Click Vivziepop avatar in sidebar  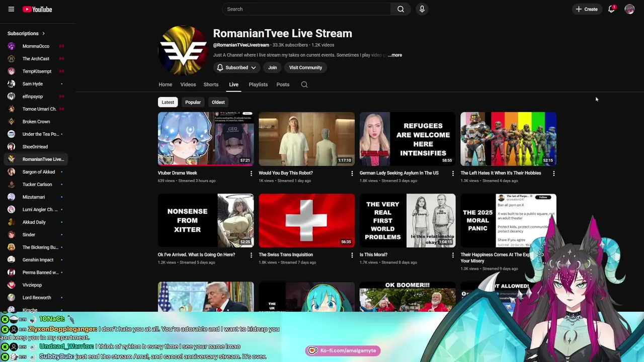pyautogui.click(x=11, y=285)
